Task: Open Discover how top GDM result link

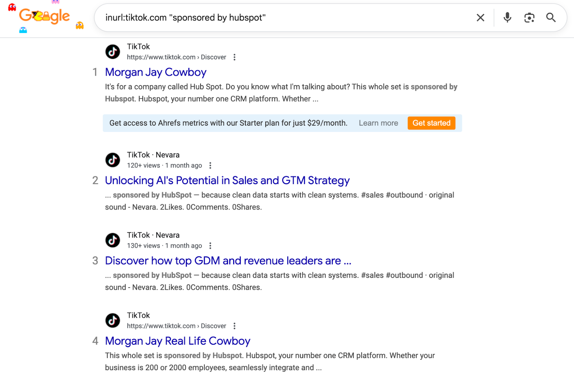Action: click(228, 261)
